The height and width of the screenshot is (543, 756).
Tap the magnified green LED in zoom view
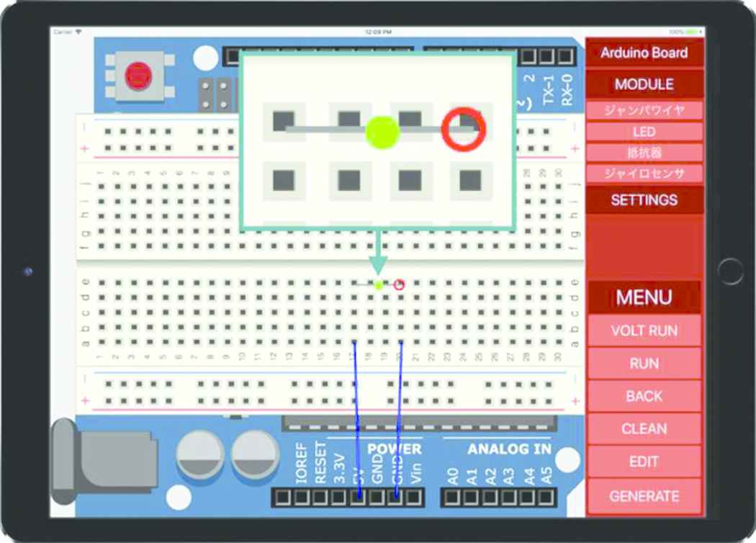point(382,132)
